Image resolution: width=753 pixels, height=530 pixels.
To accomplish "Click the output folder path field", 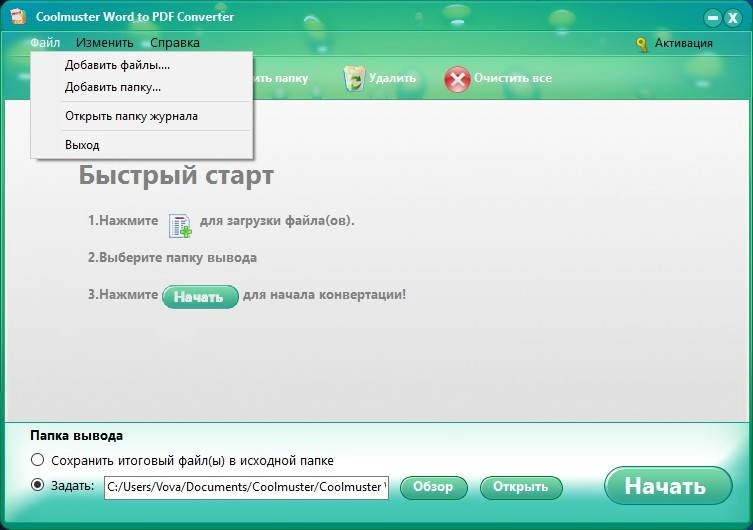I will (x=246, y=487).
